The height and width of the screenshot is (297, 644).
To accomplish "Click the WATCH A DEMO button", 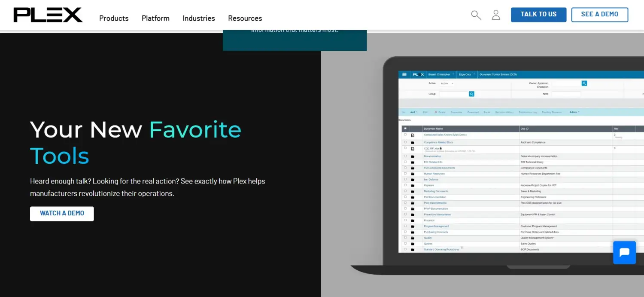I will click(x=62, y=214).
